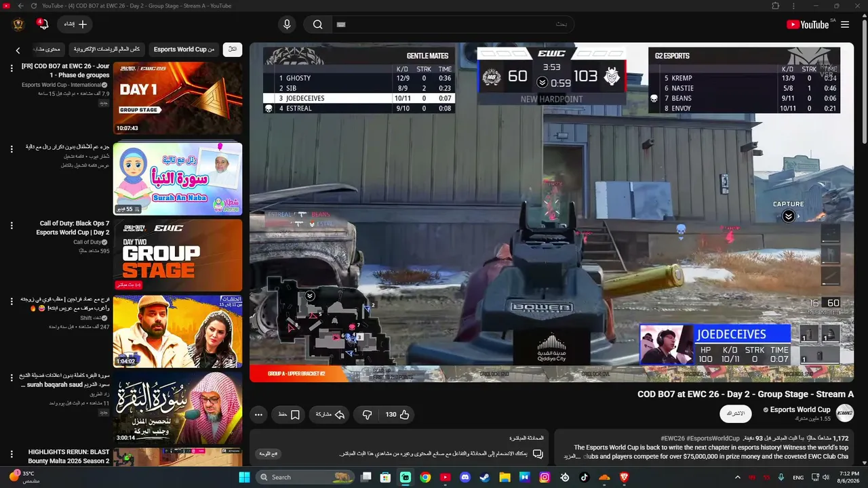Open the on-screen keyboard in search box

pos(341,24)
